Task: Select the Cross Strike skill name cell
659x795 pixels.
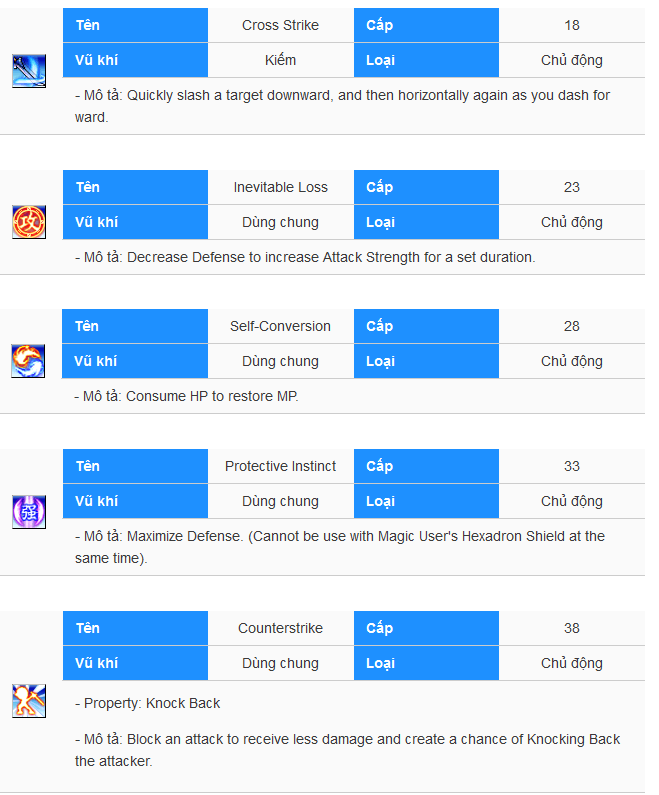Action: (281, 25)
